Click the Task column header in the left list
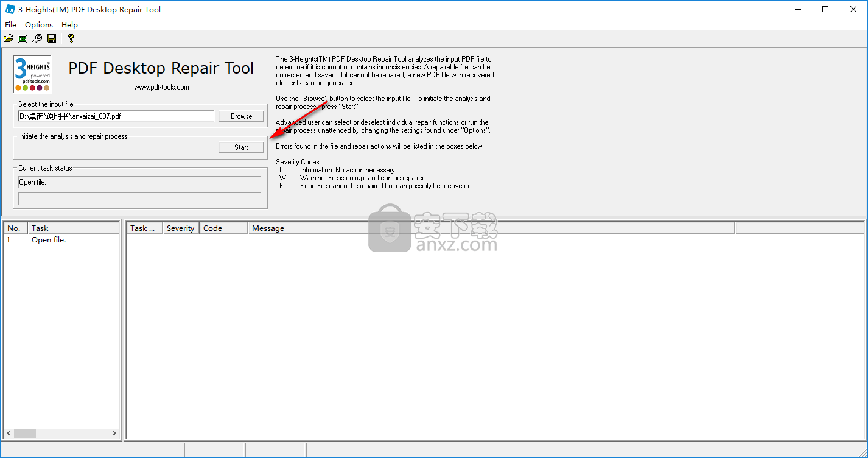The width and height of the screenshot is (868, 458). point(74,228)
